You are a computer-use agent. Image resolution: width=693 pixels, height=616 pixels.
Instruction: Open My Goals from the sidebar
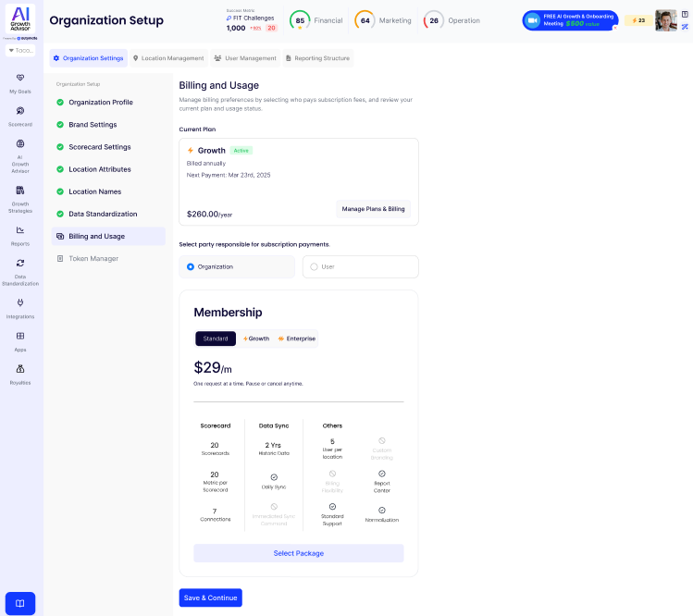coord(20,78)
